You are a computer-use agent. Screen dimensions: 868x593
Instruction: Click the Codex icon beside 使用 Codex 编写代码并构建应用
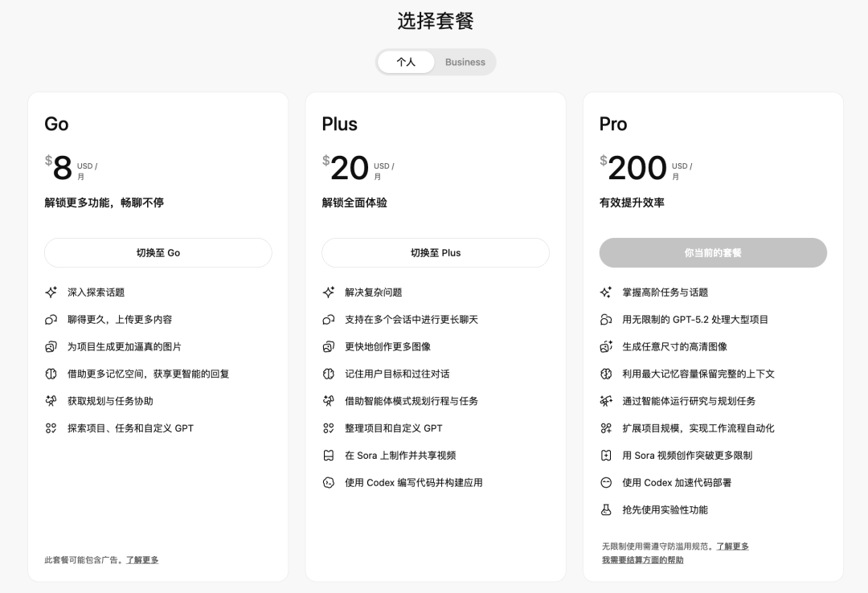[328, 482]
